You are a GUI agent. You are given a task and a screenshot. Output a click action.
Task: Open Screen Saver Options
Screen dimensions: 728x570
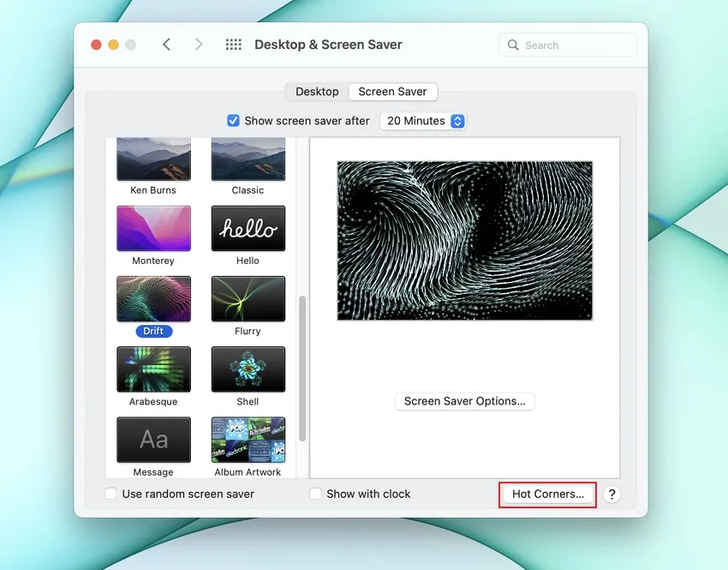pos(465,401)
